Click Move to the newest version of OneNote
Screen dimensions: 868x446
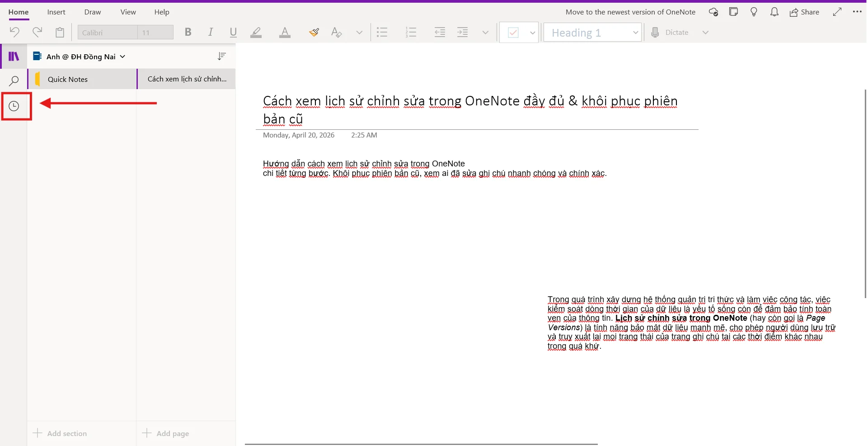tap(630, 12)
